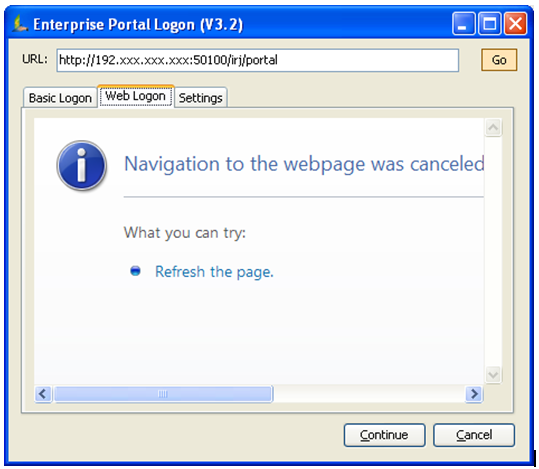
Task: Click the vertical scrollbar up arrow
Action: pos(493,128)
